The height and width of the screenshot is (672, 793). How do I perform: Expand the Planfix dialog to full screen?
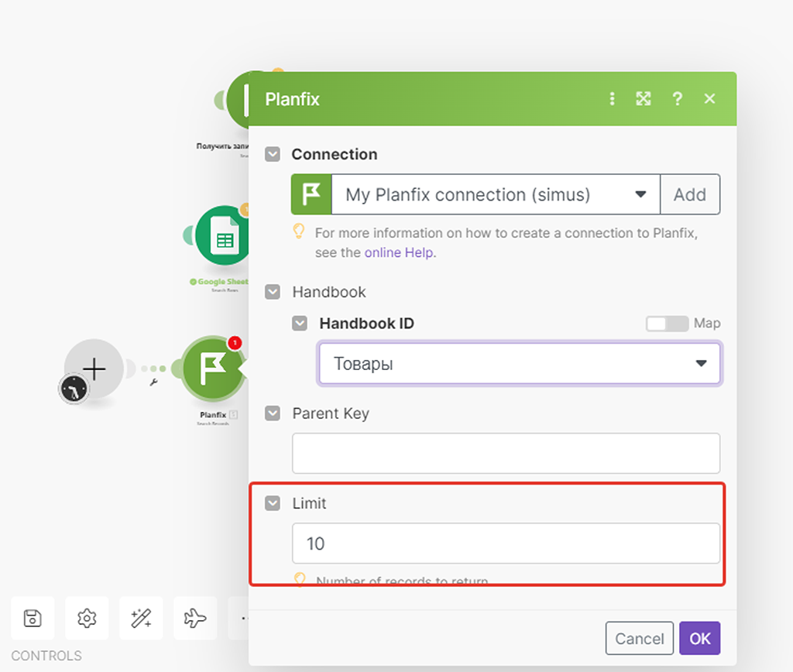pos(644,98)
